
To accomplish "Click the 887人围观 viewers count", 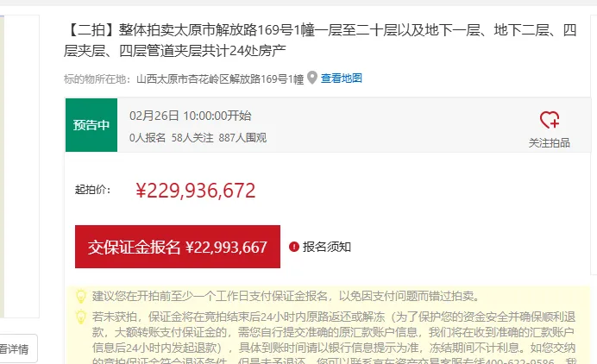I will coord(242,137).
